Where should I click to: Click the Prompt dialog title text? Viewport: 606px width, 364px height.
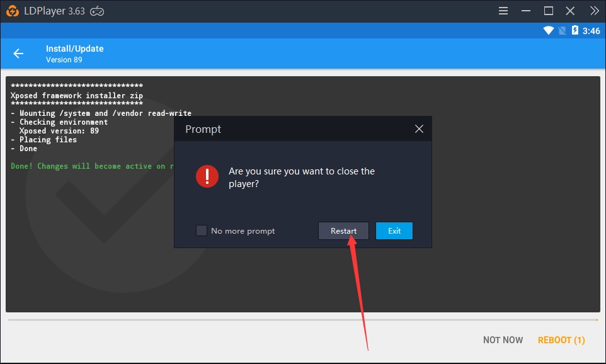pos(202,128)
